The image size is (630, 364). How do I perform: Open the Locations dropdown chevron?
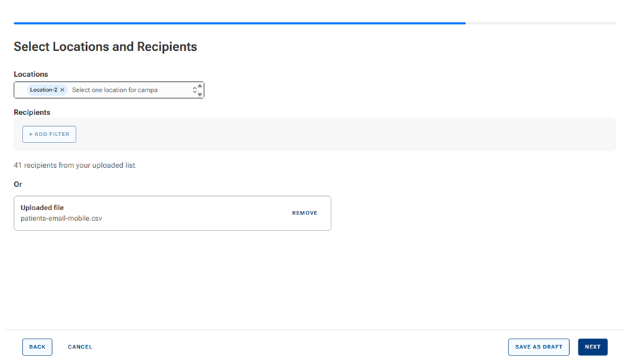[x=195, y=90]
